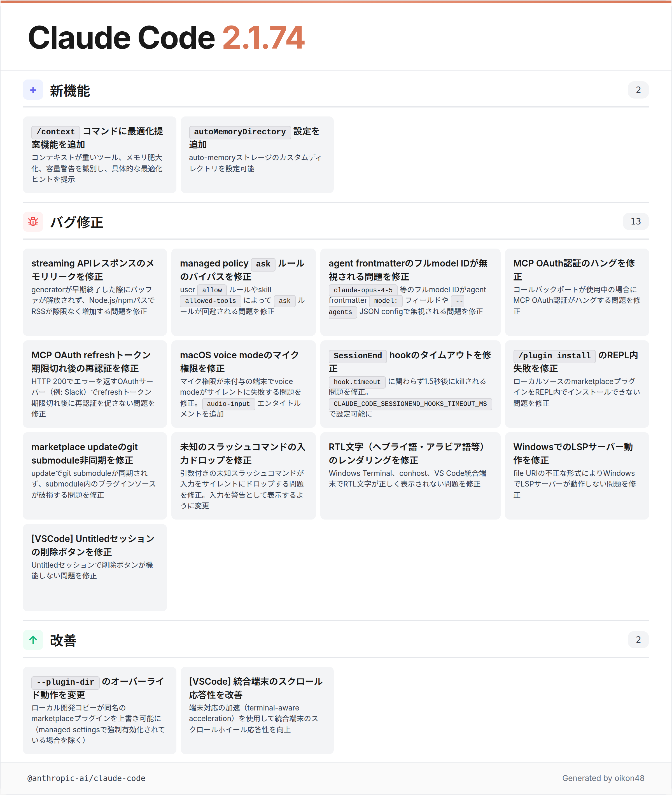Click the "hook.timeout" code chip
Image resolution: width=672 pixels, height=795 pixels.
pyautogui.click(x=357, y=382)
